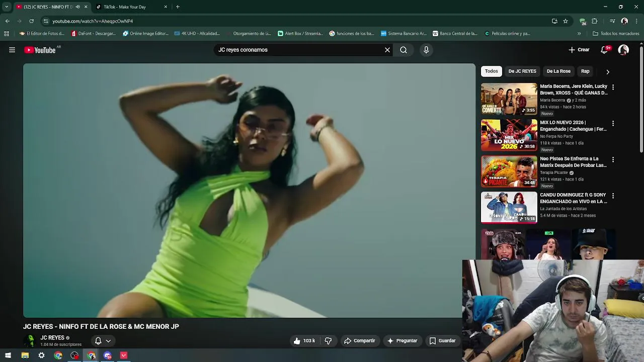Screen dimensions: 644x362
Task: Reload the page with the browser refresh icon
Action: [x=31, y=21]
